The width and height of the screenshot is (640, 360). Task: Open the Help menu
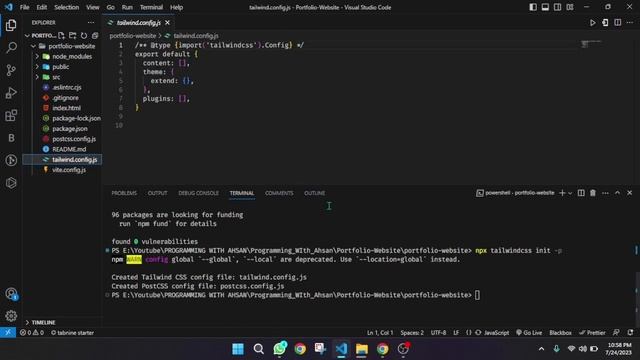point(176,7)
